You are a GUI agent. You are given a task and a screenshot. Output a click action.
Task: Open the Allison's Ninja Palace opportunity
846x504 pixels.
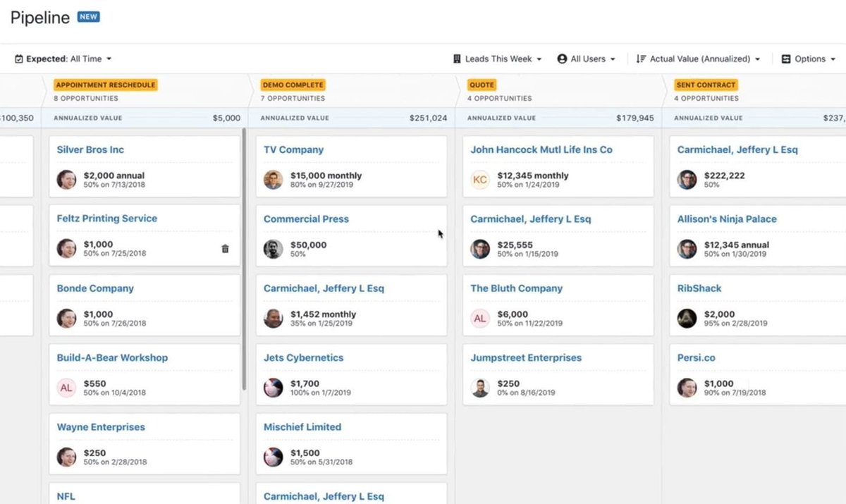[x=727, y=219]
